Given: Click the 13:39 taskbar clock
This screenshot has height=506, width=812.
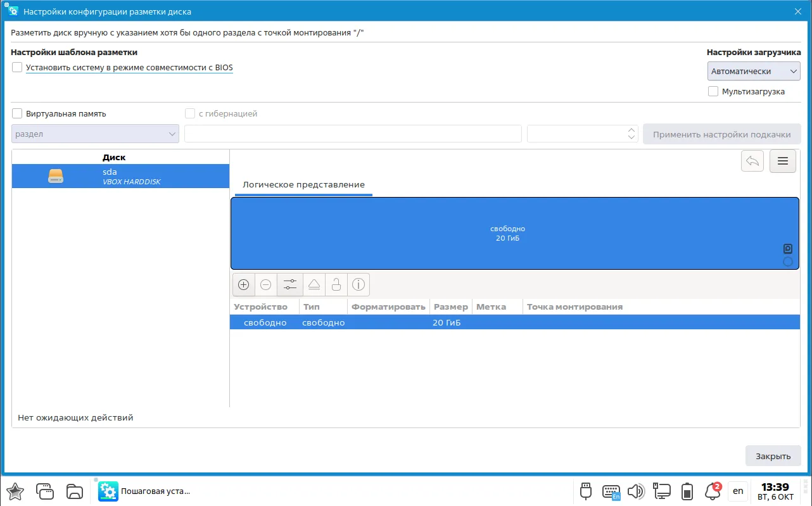Looking at the screenshot, I should point(775,491).
